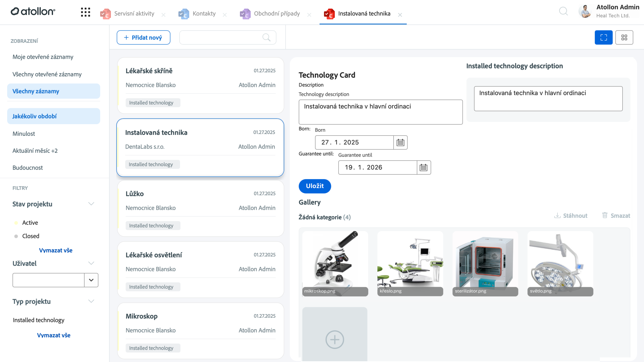The height and width of the screenshot is (362, 644).
Task: Open Lůžko record card
Action: (201, 209)
